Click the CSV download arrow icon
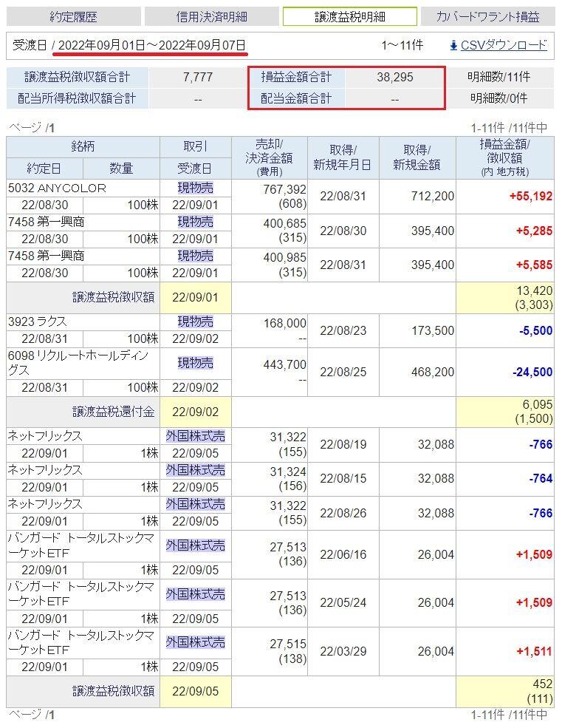Screen dimensions: 562x728 [x=454, y=46]
